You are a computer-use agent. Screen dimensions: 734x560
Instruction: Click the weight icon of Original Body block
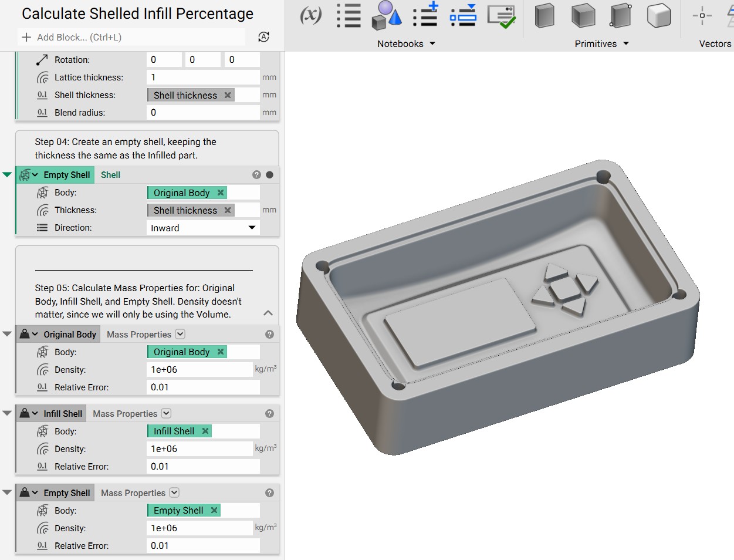[x=25, y=334]
